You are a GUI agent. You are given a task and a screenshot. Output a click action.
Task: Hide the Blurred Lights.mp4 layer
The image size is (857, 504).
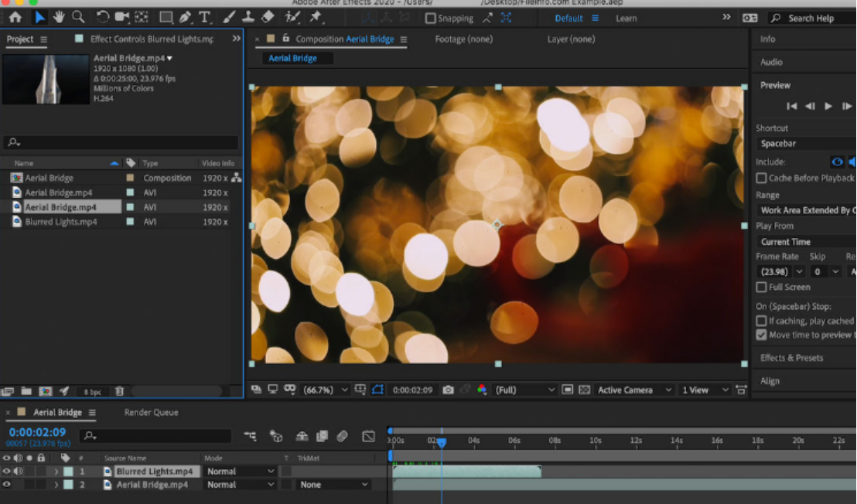click(x=6, y=471)
